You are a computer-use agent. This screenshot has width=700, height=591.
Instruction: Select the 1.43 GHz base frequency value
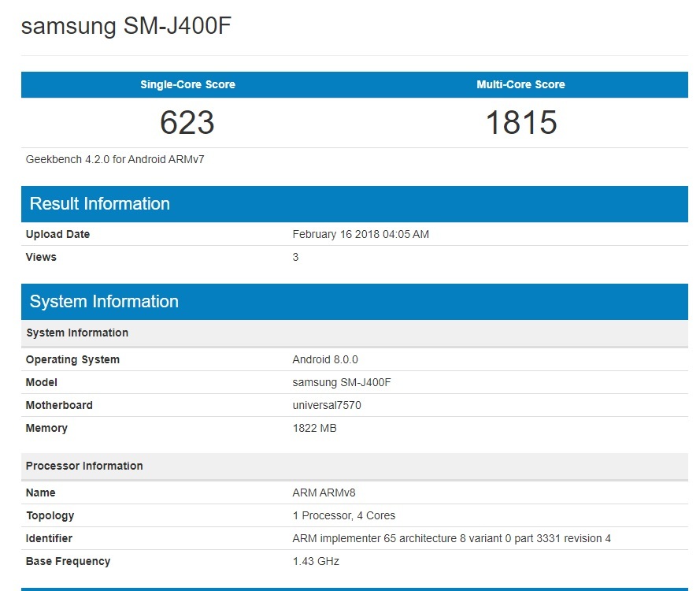(x=316, y=561)
